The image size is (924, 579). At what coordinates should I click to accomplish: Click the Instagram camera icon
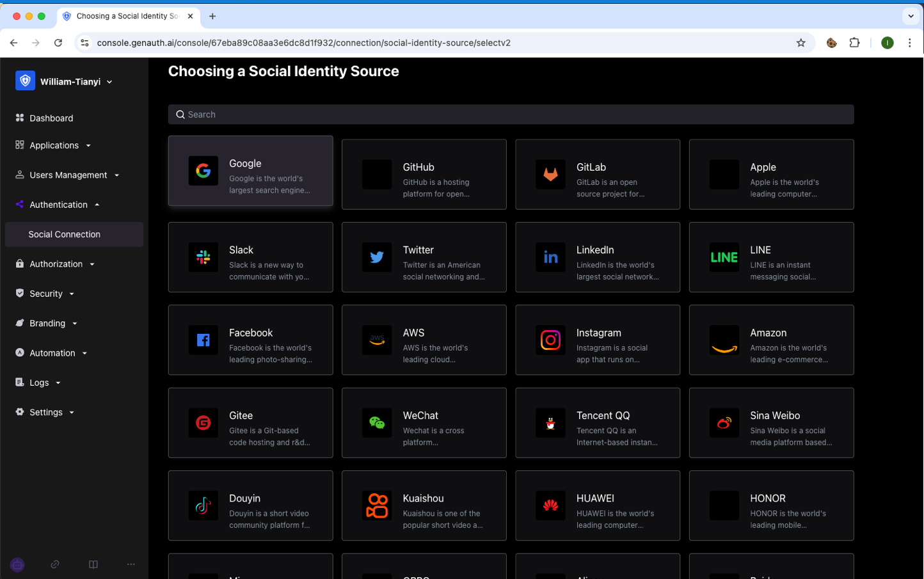tap(550, 340)
